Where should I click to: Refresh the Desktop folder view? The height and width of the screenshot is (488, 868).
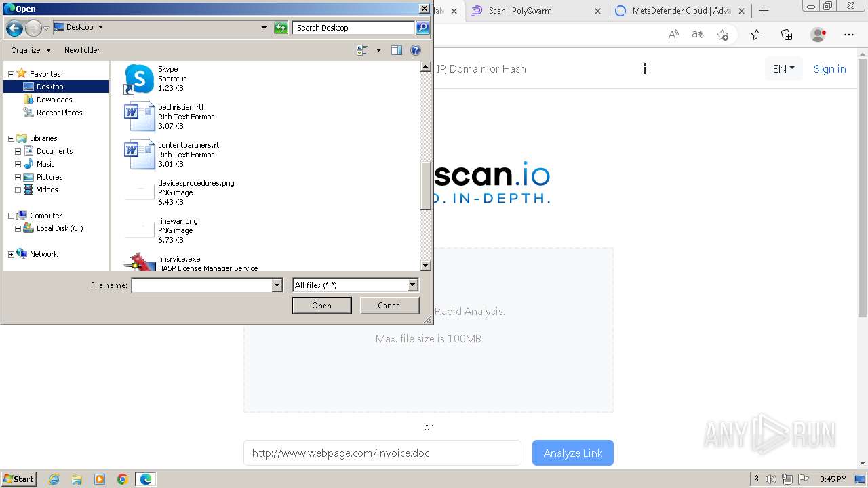click(281, 28)
